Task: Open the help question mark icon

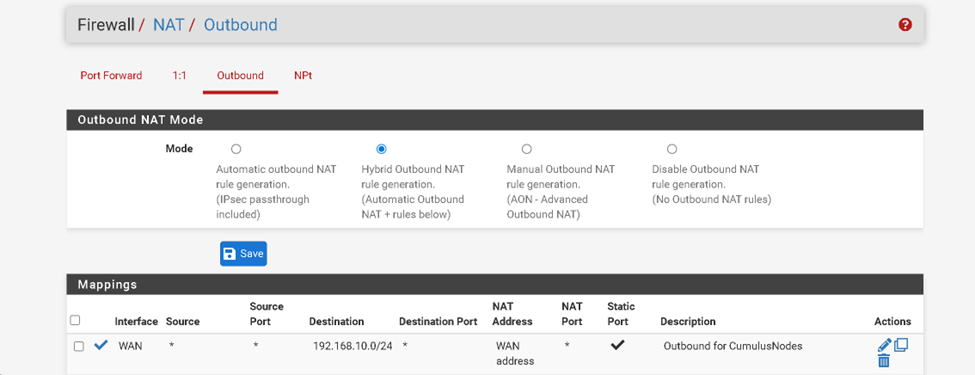Action: tap(905, 25)
